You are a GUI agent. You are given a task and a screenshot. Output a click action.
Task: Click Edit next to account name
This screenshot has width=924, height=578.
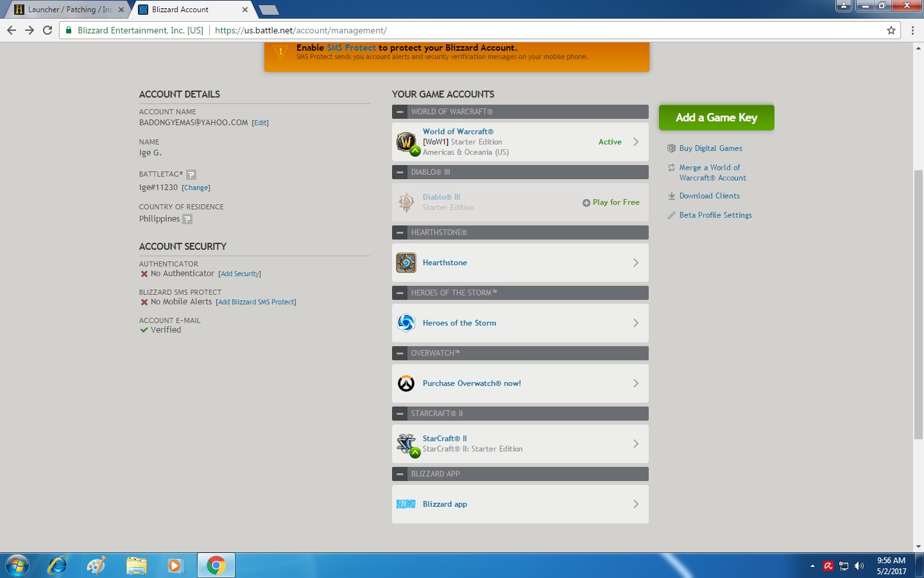260,123
